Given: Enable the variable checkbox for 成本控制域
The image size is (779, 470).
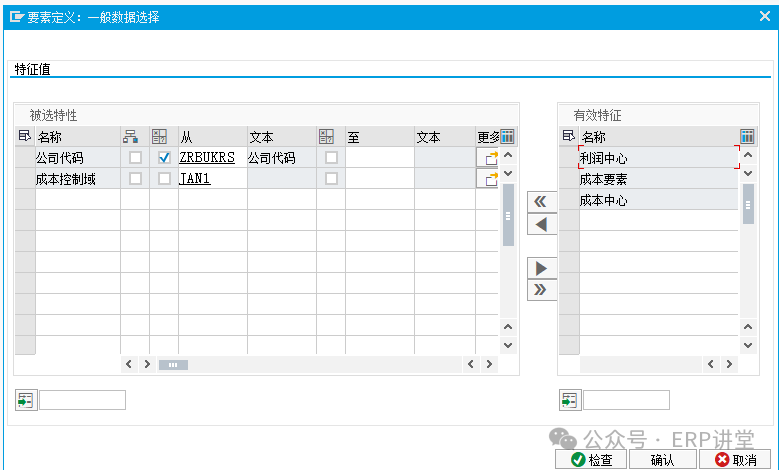Looking at the screenshot, I should click(x=164, y=179).
